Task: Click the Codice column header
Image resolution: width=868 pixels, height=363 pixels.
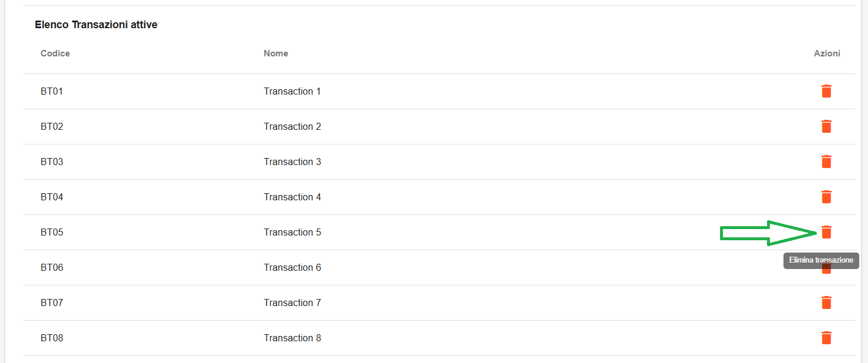Action: coord(55,53)
